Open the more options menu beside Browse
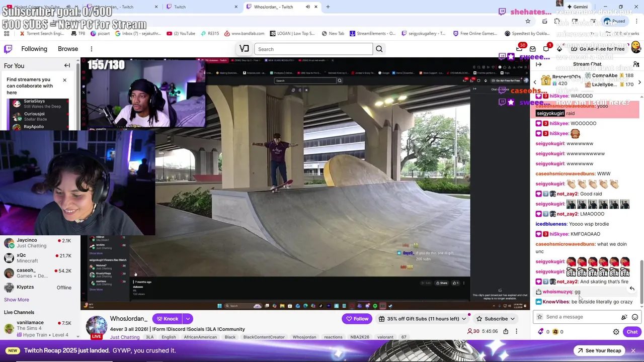644x362 pixels. 92,49
